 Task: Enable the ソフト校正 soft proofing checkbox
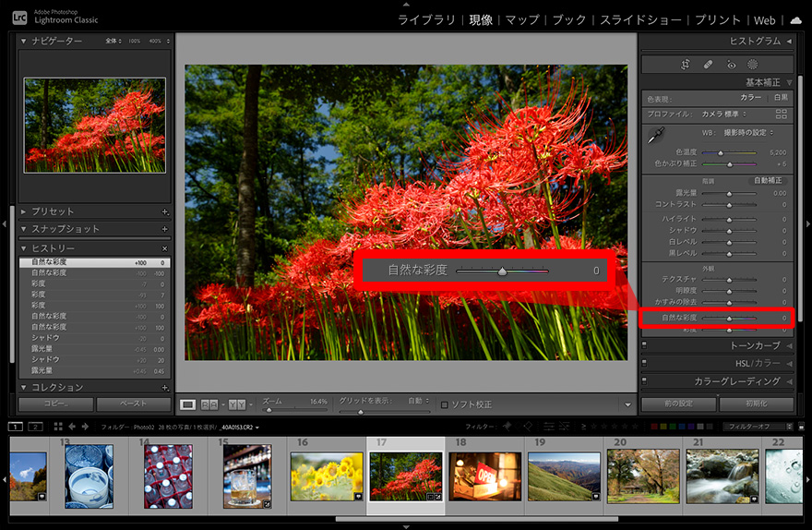click(x=445, y=404)
